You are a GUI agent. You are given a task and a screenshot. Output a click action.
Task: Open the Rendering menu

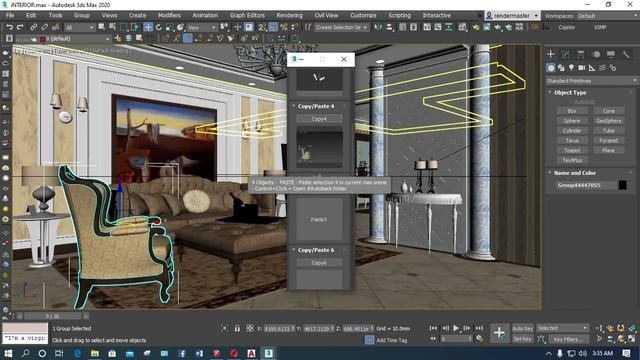click(x=289, y=16)
